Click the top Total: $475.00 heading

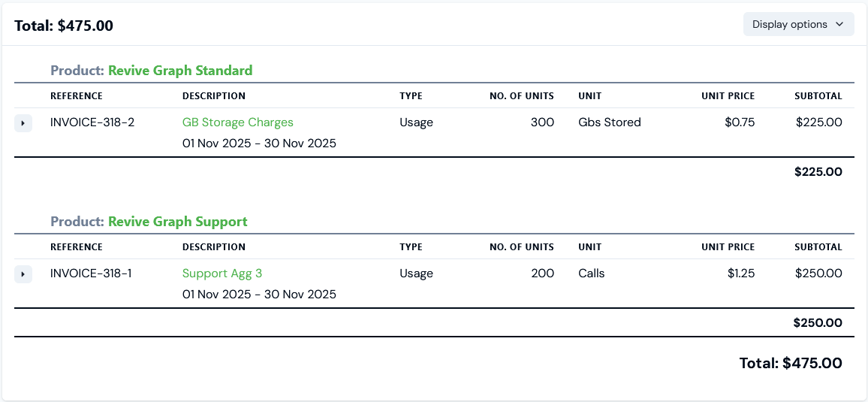64,26
